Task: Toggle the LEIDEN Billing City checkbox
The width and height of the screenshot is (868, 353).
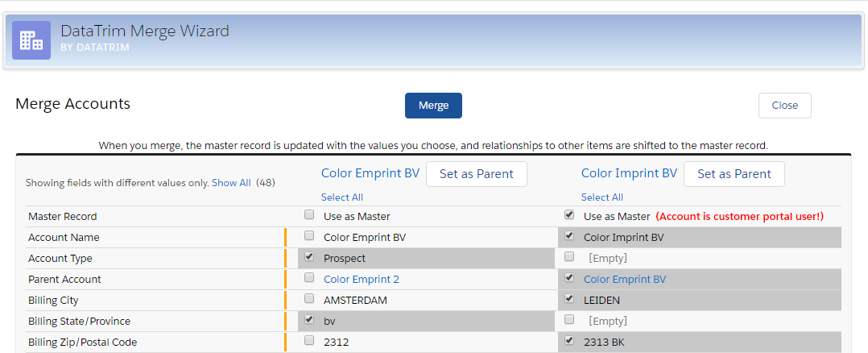Action: coord(569,299)
